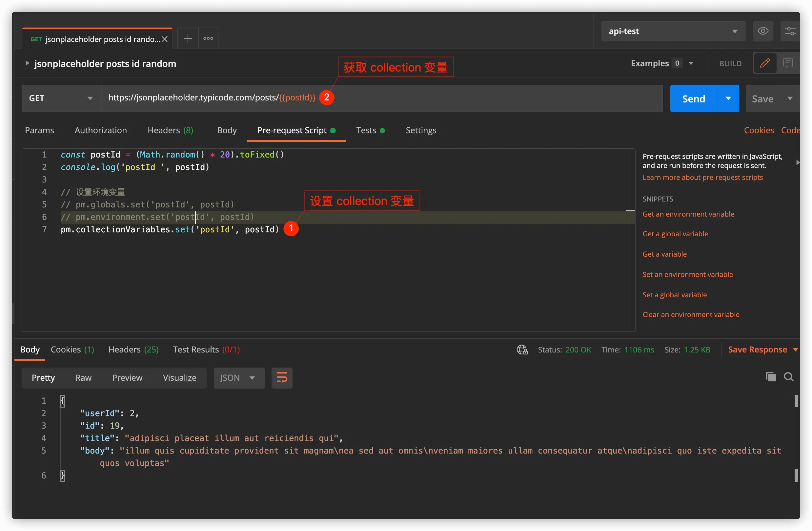812x531 pixels.
Task: Click Save Response
Action: click(x=758, y=350)
